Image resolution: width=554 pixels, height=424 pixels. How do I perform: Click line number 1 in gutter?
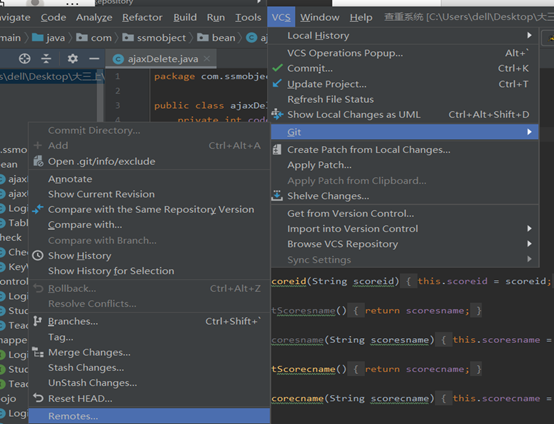(118, 76)
